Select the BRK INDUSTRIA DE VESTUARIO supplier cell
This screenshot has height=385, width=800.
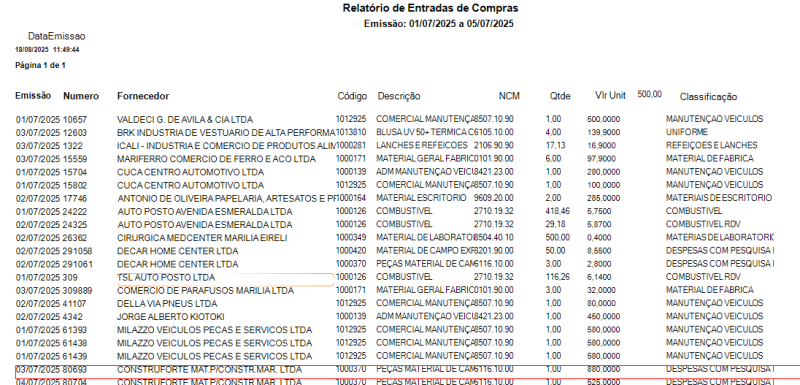pyautogui.click(x=226, y=133)
